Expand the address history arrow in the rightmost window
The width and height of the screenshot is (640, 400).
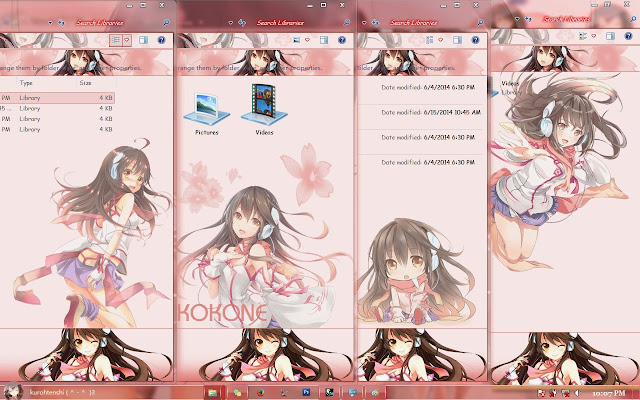[518, 19]
